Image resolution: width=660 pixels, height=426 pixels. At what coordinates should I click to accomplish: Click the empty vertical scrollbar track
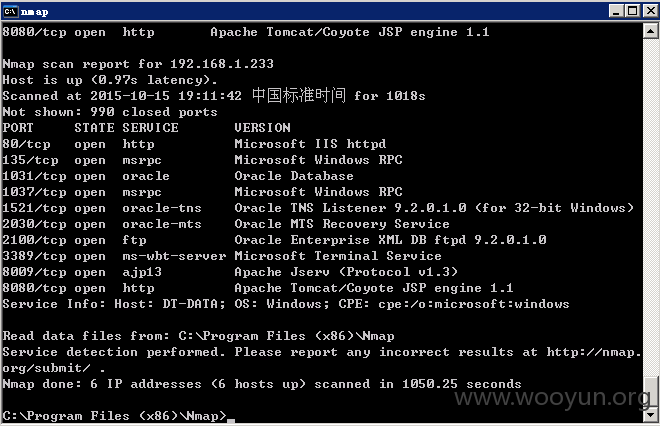click(x=651, y=206)
